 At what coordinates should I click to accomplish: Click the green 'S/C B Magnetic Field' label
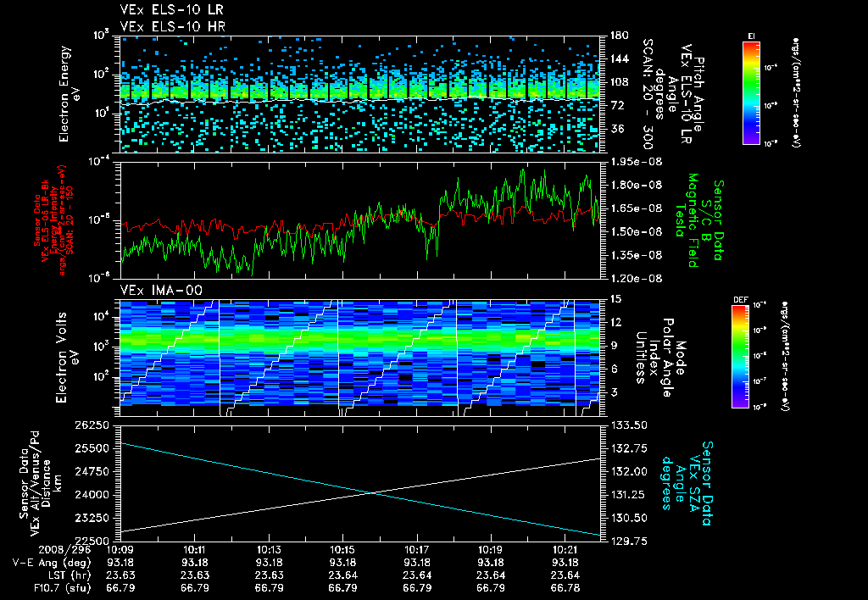[698, 220]
